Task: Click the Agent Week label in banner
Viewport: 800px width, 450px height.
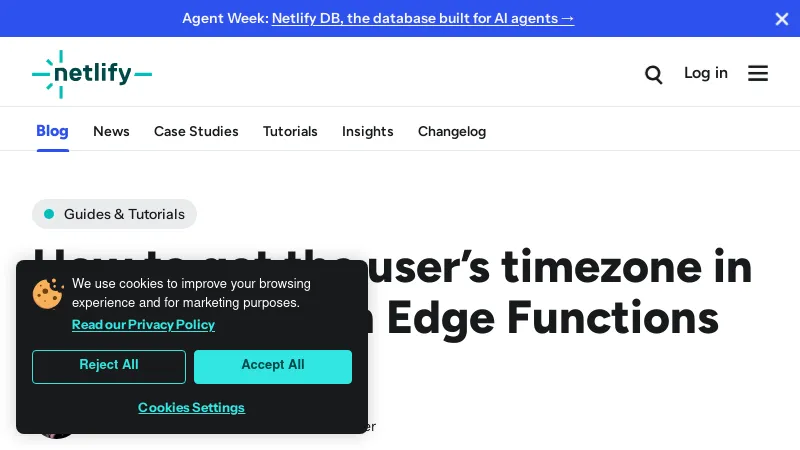Action: [224, 18]
